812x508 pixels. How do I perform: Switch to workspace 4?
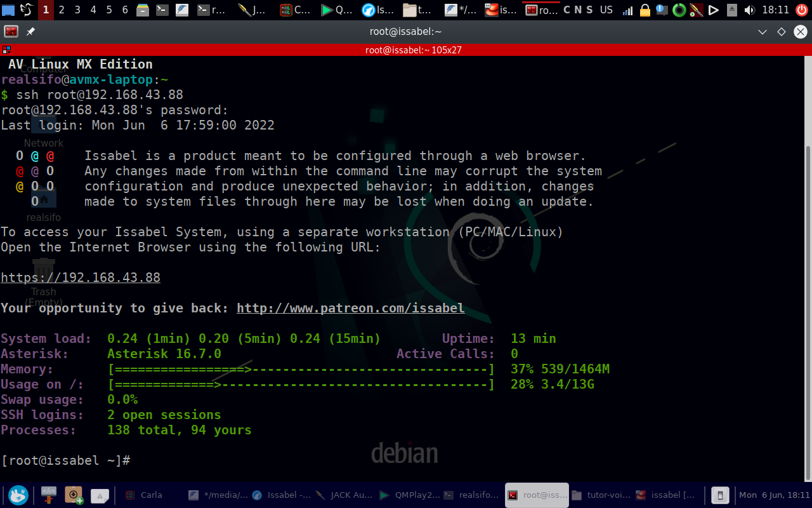(93, 10)
